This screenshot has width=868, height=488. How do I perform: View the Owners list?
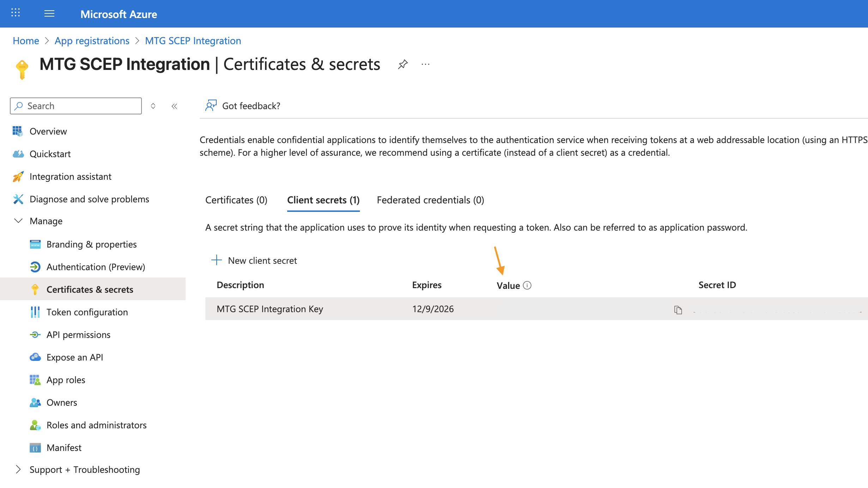pyautogui.click(x=61, y=402)
